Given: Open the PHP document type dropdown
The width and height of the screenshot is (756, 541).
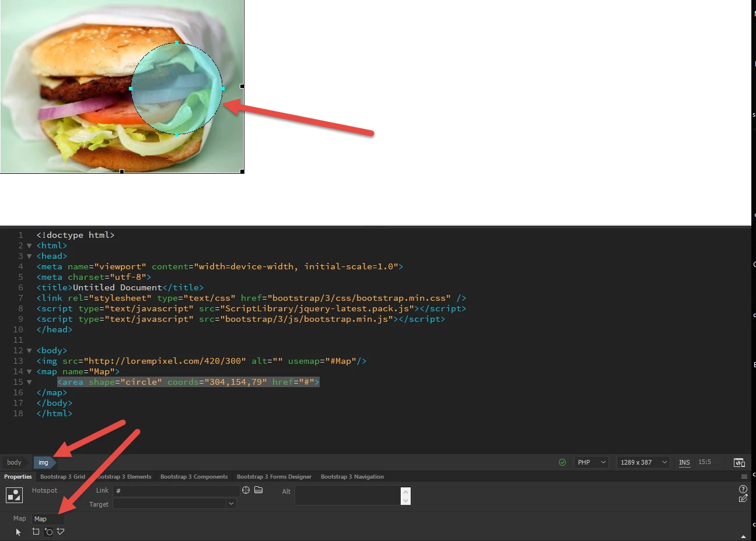Looking at the screenshot, I should [591, 462].
